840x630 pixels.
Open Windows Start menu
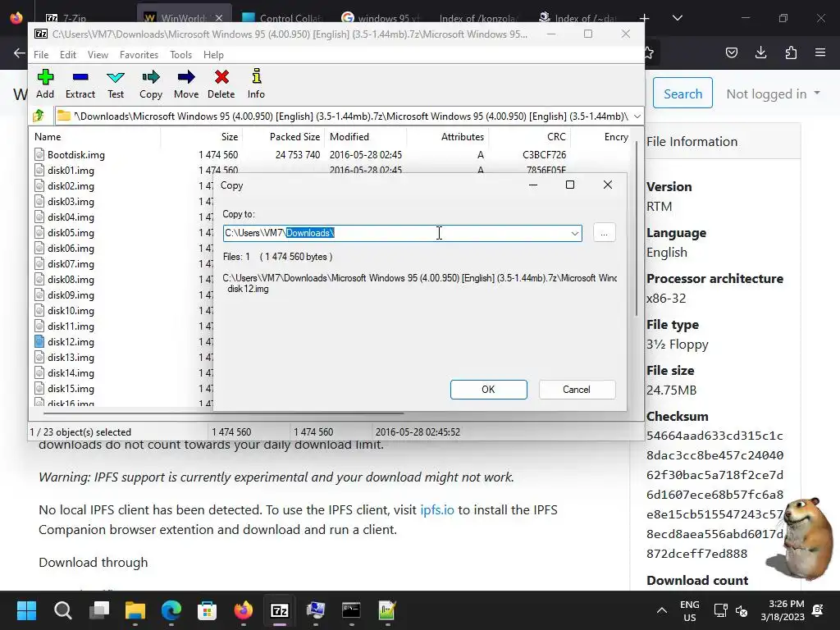26,610
